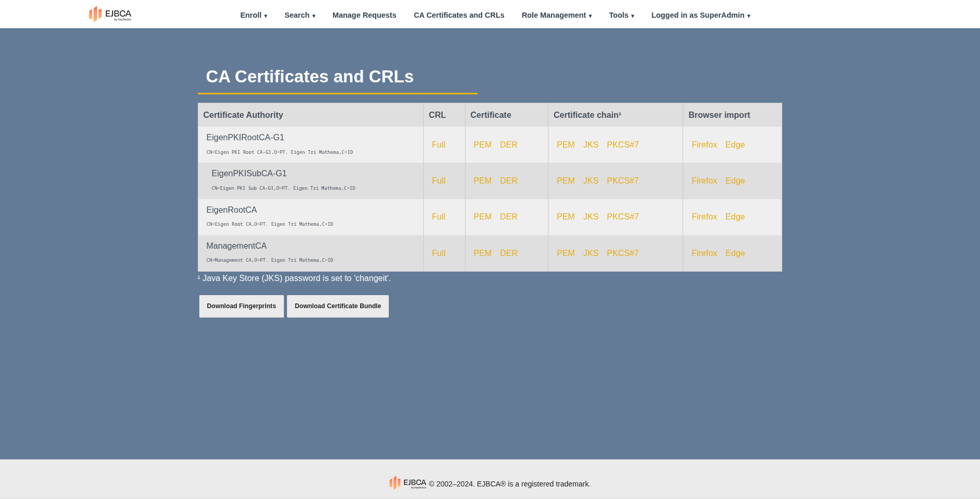Image resolution: width=980 pixels, height=499 pixels.
Task: Select the EigenPKIRootCA-G1 name text
Action: pyautogui.click(x=245, y=138)
